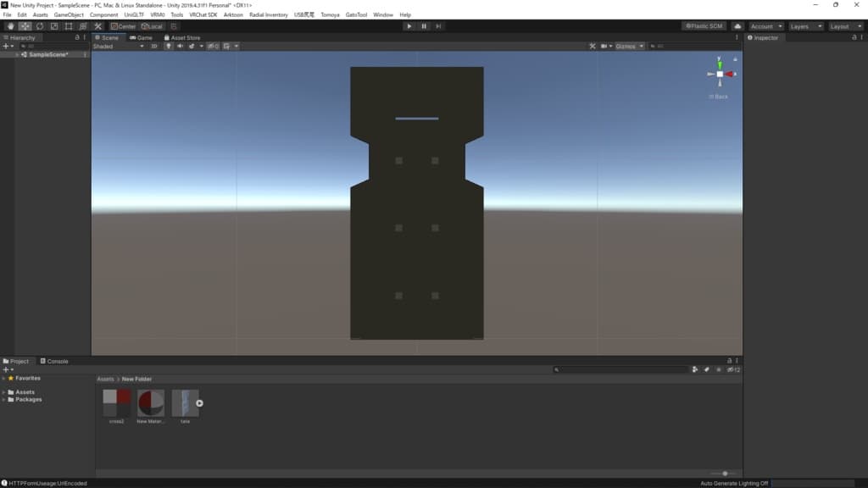Click the Pause button
The height and width of the screenshot is (488, 868).
click(x=424, y=26)
